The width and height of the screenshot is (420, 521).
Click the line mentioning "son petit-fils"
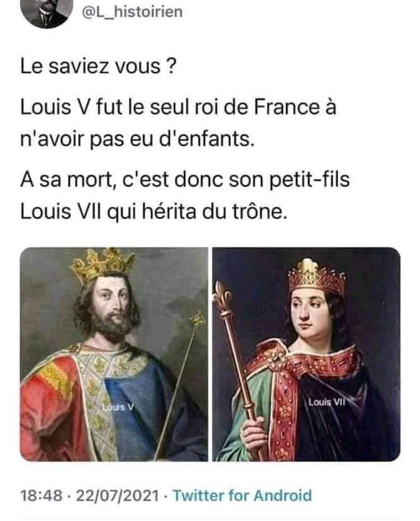pyautogui.click(x=185, y=180)
